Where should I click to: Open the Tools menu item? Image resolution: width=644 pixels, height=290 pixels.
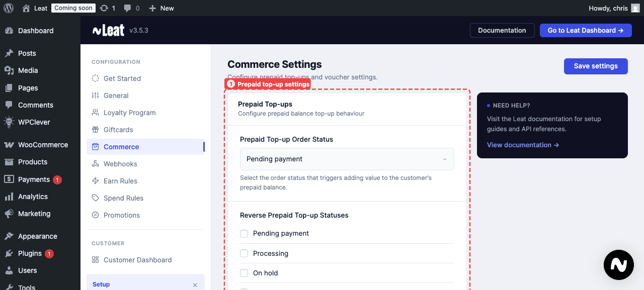[40, 286]
